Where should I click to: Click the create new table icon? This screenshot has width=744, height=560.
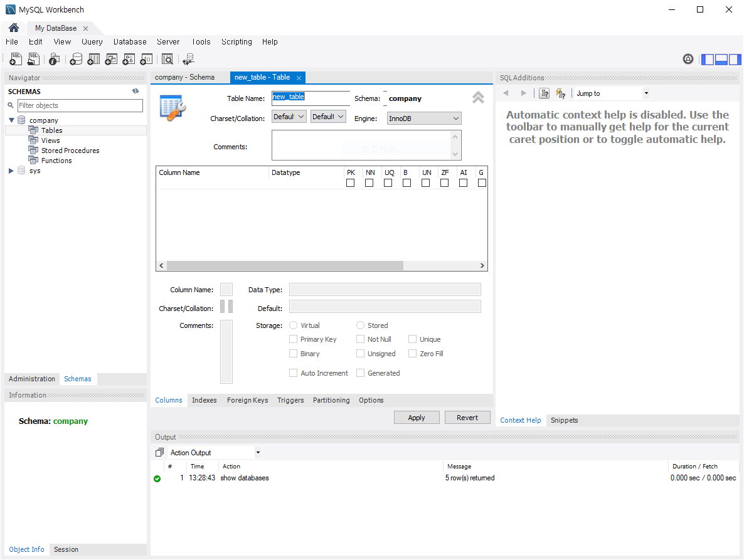pyautogui.click(x=93, y=59)
